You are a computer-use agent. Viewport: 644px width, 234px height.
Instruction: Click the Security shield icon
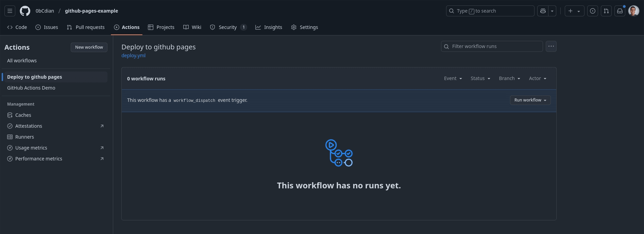pos(213,27)
